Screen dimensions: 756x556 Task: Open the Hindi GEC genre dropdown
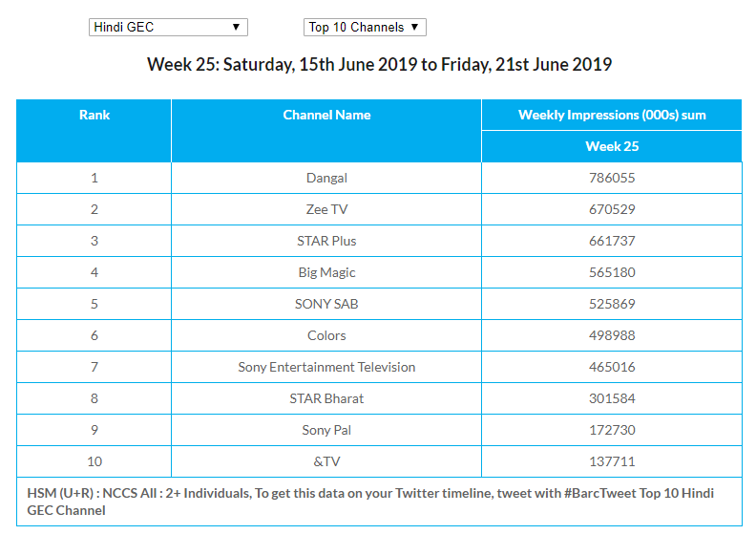[x=168, y=27]
